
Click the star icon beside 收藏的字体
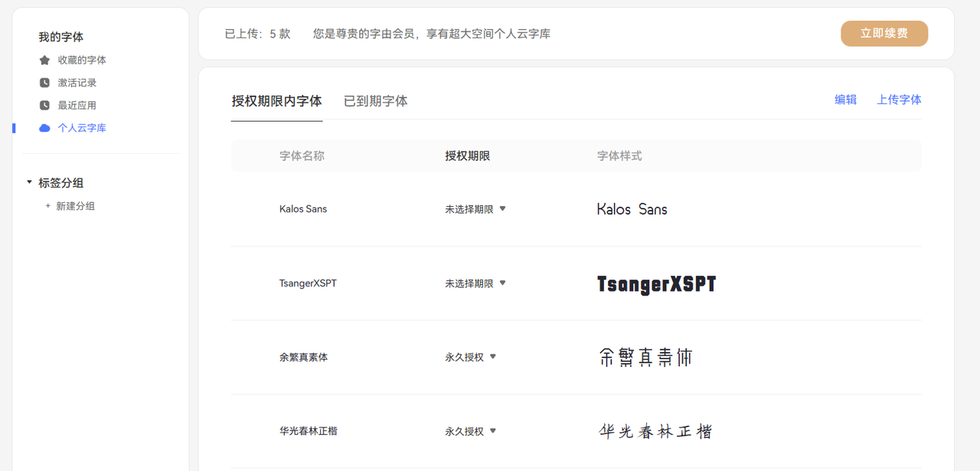coord(44,61)
